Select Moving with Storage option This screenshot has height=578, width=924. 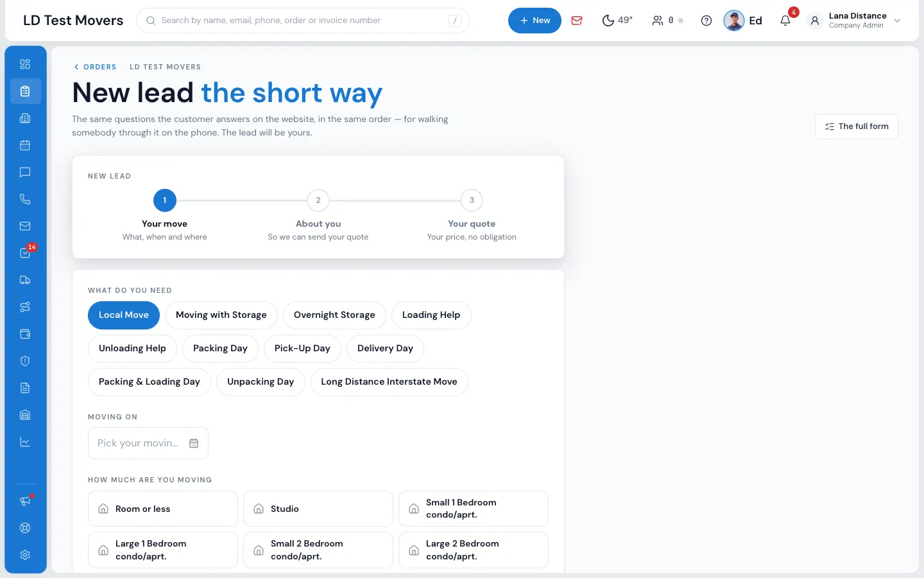(x=221, y=315)
